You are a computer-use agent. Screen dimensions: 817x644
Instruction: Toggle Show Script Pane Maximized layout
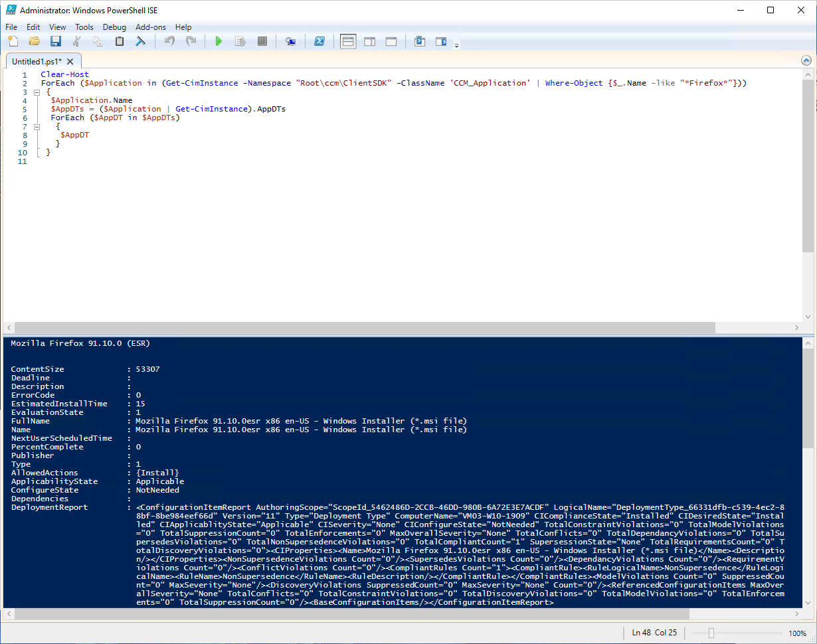[391, 42]
